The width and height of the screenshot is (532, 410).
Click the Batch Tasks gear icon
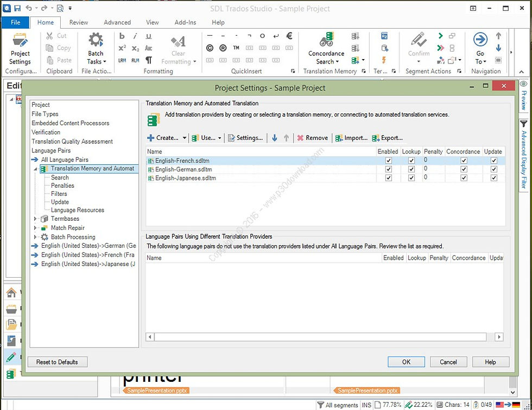(x=96, y=40)
